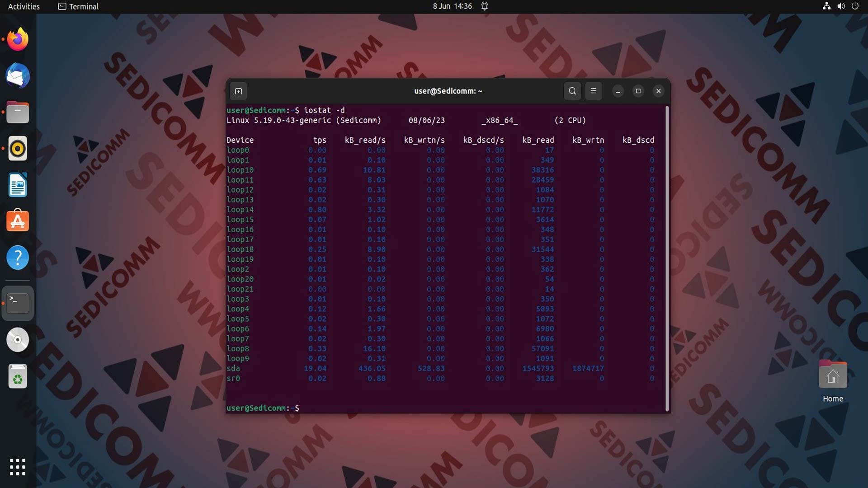Open Activities overview
Screen dimensions: 868x488
tap(24, 6)
